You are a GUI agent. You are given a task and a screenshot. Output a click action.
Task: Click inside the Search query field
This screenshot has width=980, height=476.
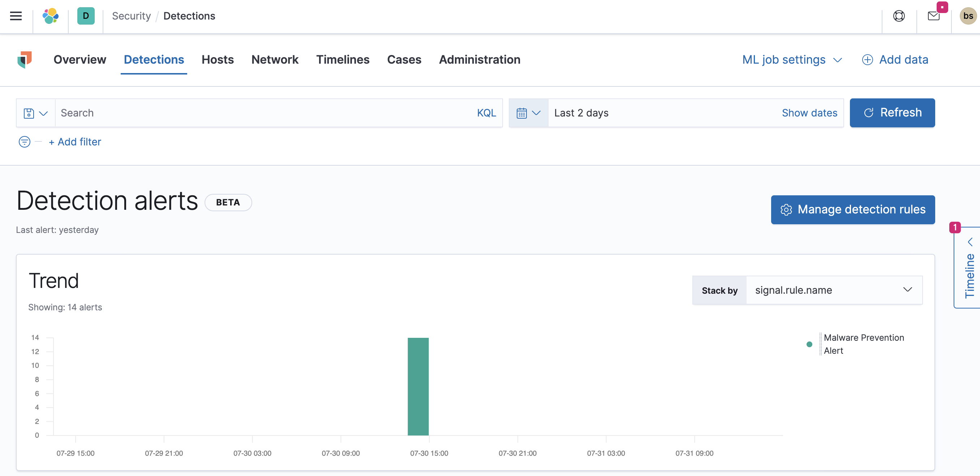point(228,113)
